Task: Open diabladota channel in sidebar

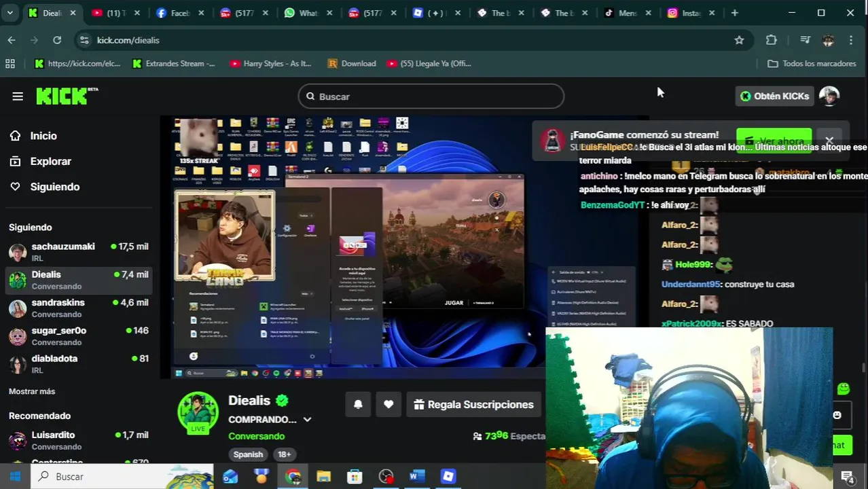Action: coord(78,363)
